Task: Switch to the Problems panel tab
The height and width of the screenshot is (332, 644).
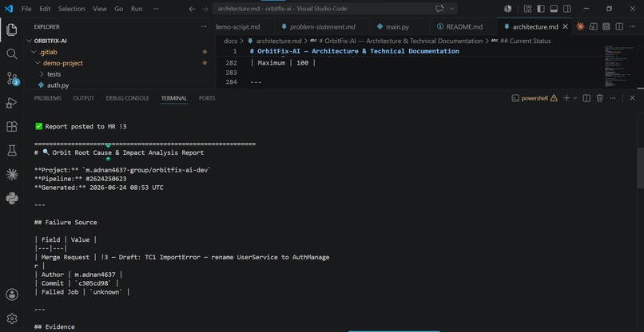Action: [x=48, y=98]
